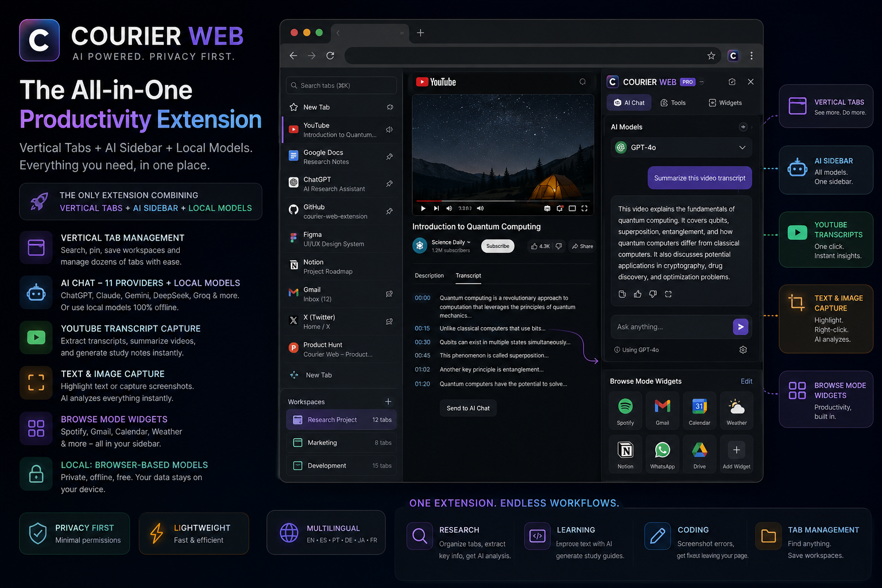
Task: Seek along the video progress bar
Action: [503, 201]
